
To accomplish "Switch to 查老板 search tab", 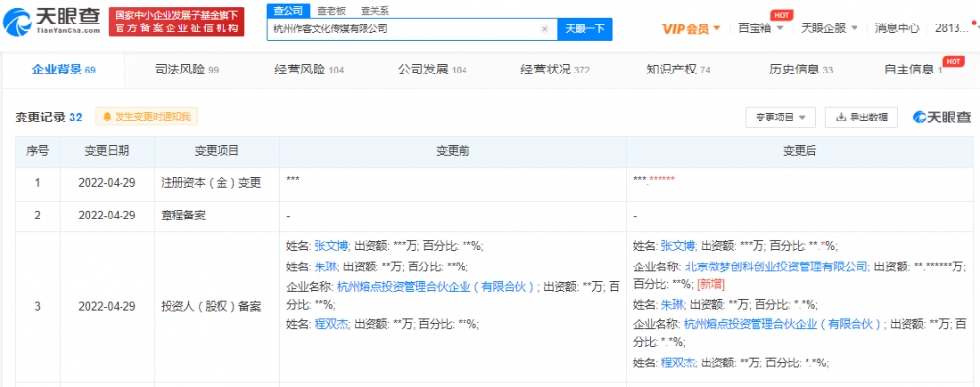I will click(330, 10).
